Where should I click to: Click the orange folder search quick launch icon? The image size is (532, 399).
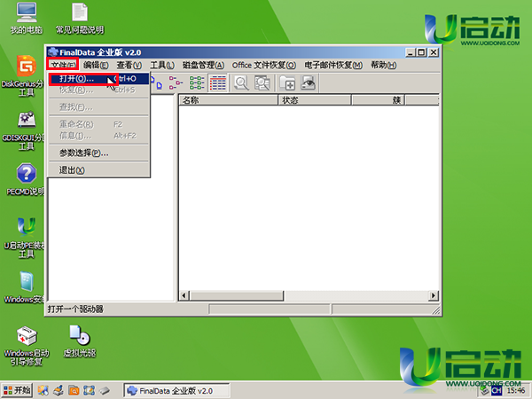coord(74,390)
